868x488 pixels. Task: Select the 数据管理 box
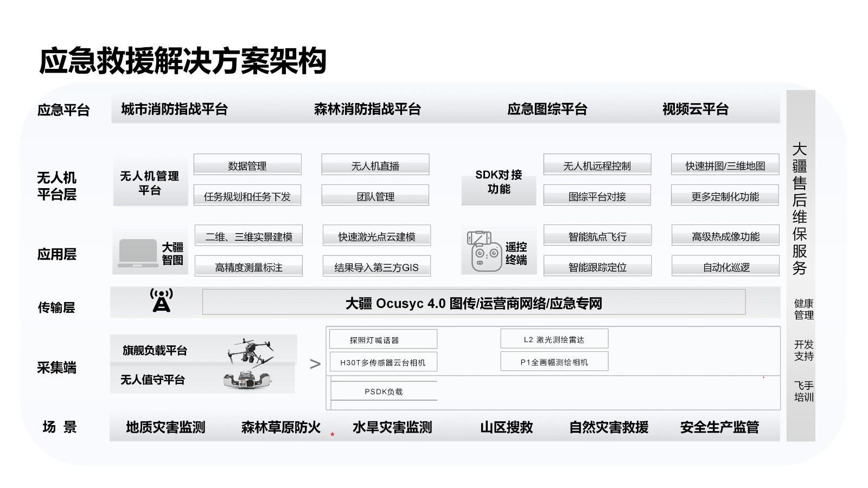(x=247, y=165)
